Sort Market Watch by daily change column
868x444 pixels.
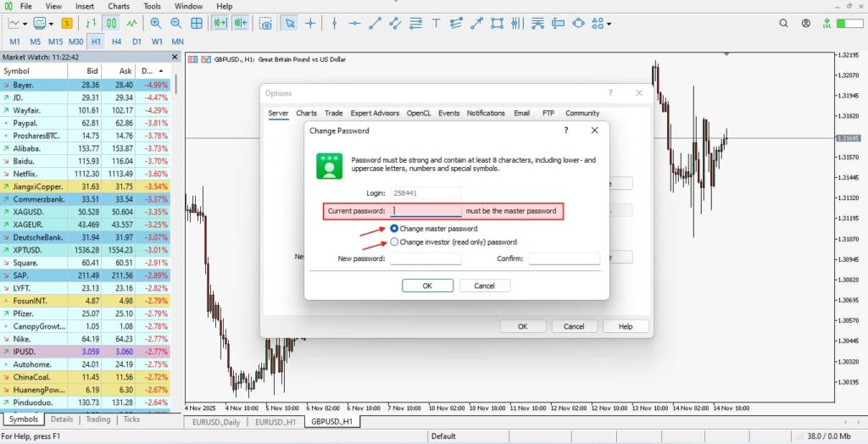[153, 71]
